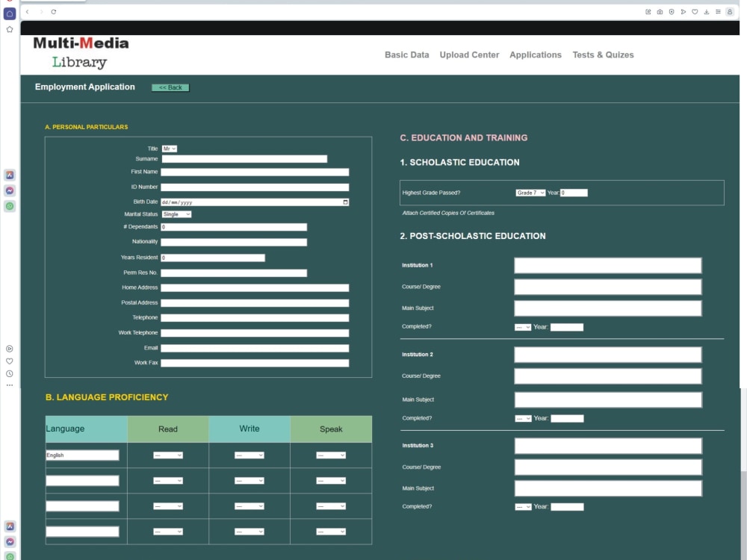
Task: Click the 'Employment Application' heading
Action: 85,87
